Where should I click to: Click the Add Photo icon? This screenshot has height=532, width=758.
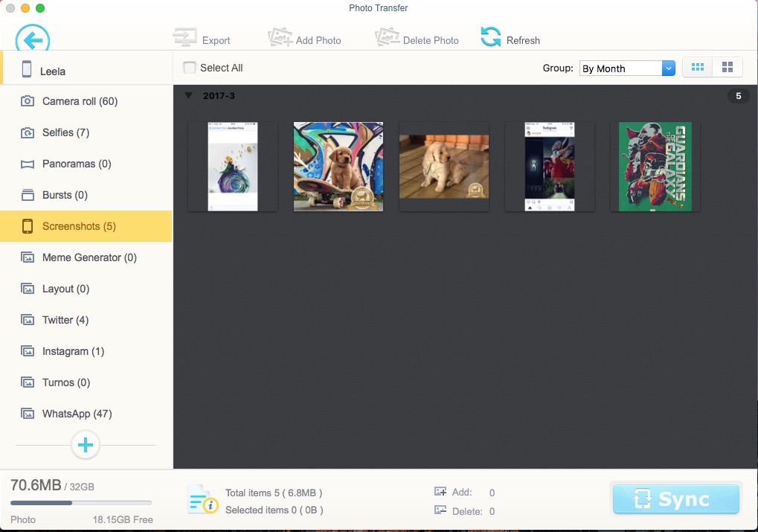click(x=280, y=39)
